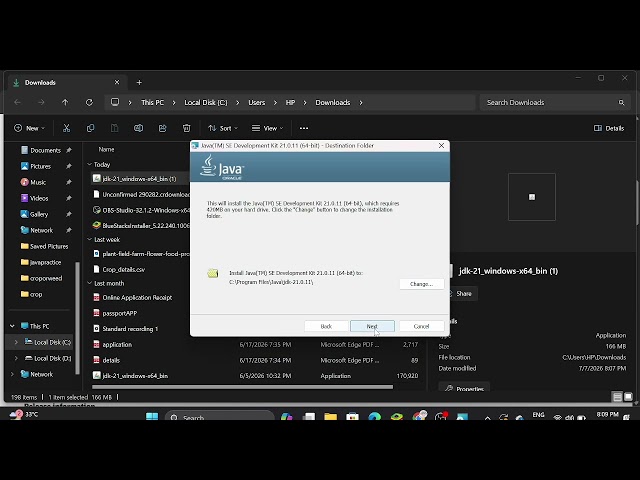640x480 pixels.
Task: Open Pictures in the sidebar
Action: pyautogui.click(x=40, y=166)
